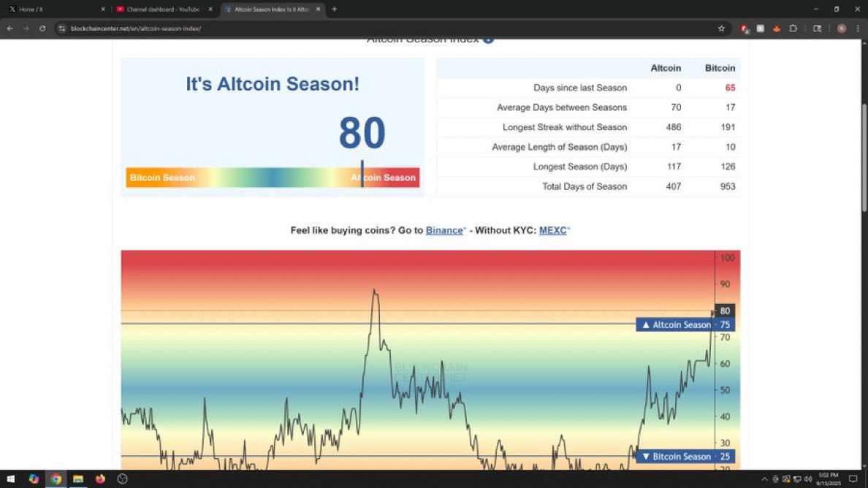Image resolution: width=868 pixels, height=488 pixels.
Task: Open a new tab with plus icon
Action: coord(335,9)
